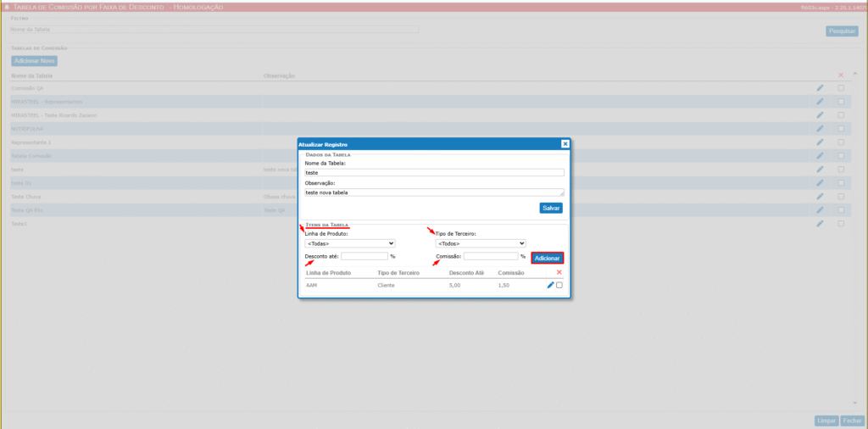Focus the Comissão percentage input
The width and height of the screenshot is (868, 429).
(490, 256)
